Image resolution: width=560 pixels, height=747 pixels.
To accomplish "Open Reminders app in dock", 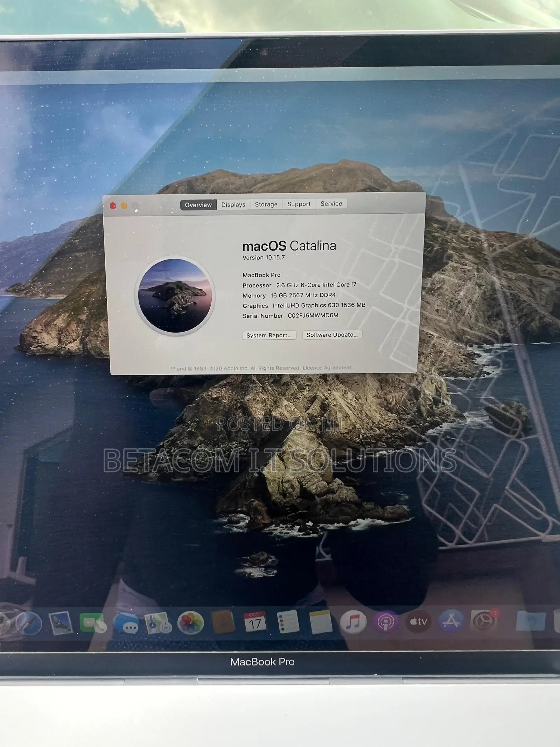I will [288, 622].
